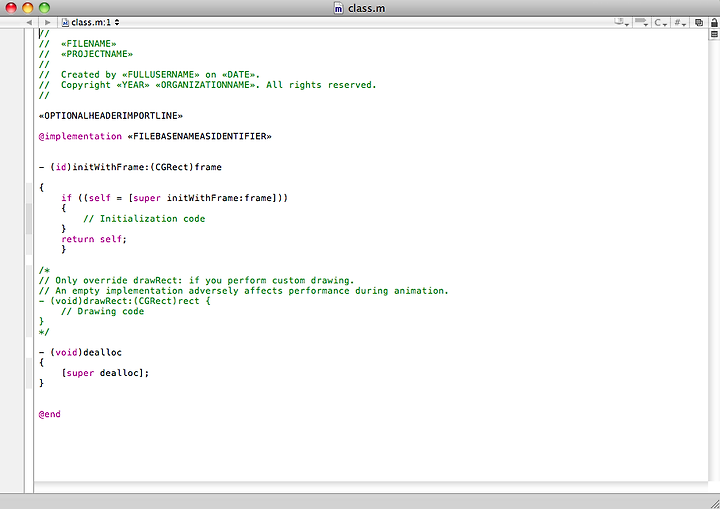Viewport: 720px width, 509px height.
Task: Click the '- (void)dealloc' method declaration
Action: (80, 352)
